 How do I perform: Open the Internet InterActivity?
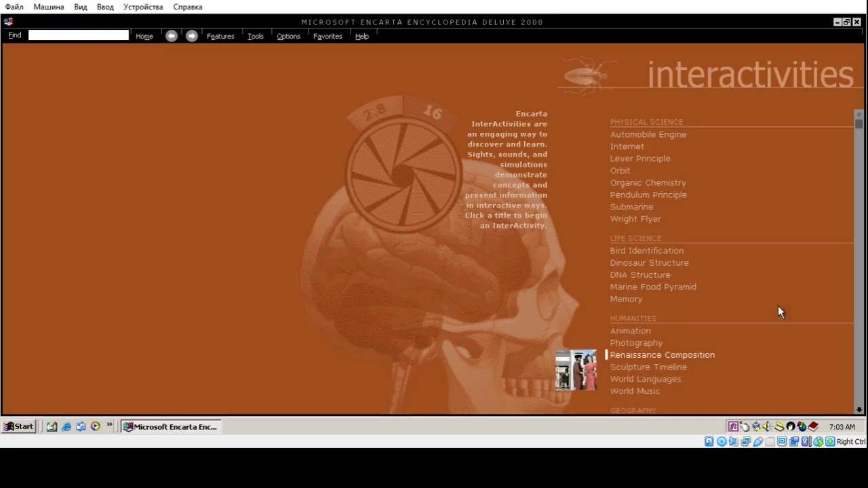(627, 146)
